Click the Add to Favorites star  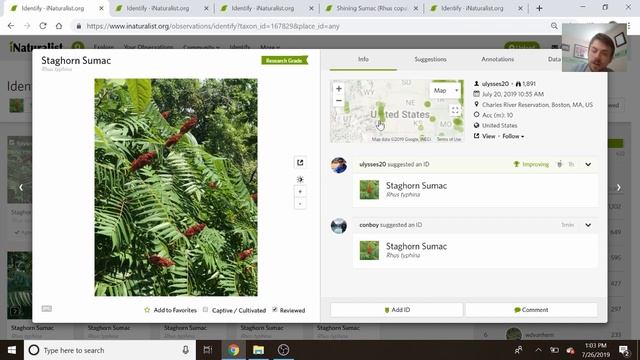pyautogui.click(x=147, y=310)
